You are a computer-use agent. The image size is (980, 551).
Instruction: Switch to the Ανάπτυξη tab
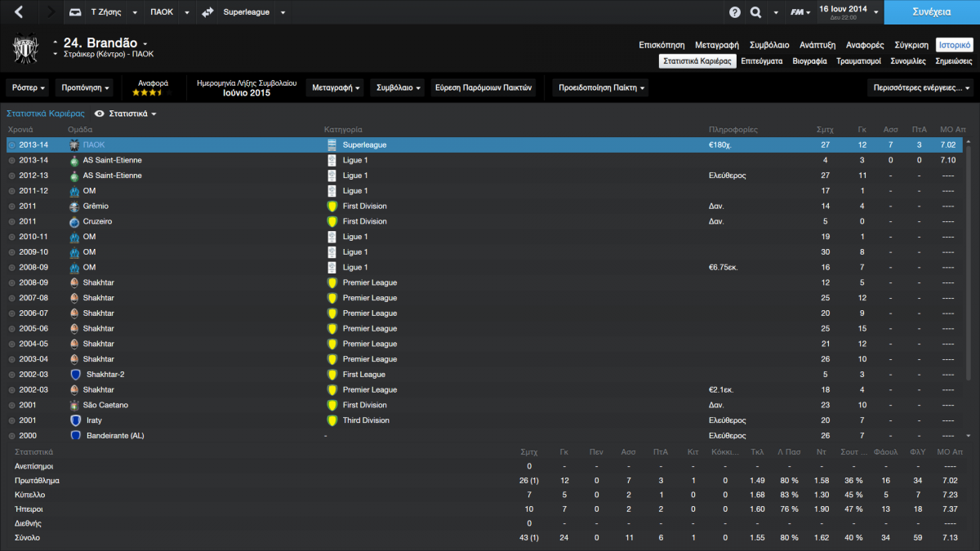tap(817, 45)
